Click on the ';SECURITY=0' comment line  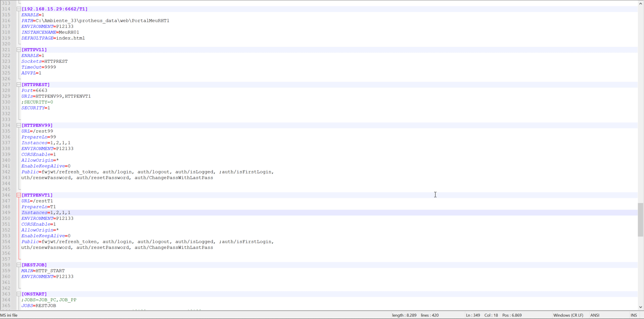37,102
